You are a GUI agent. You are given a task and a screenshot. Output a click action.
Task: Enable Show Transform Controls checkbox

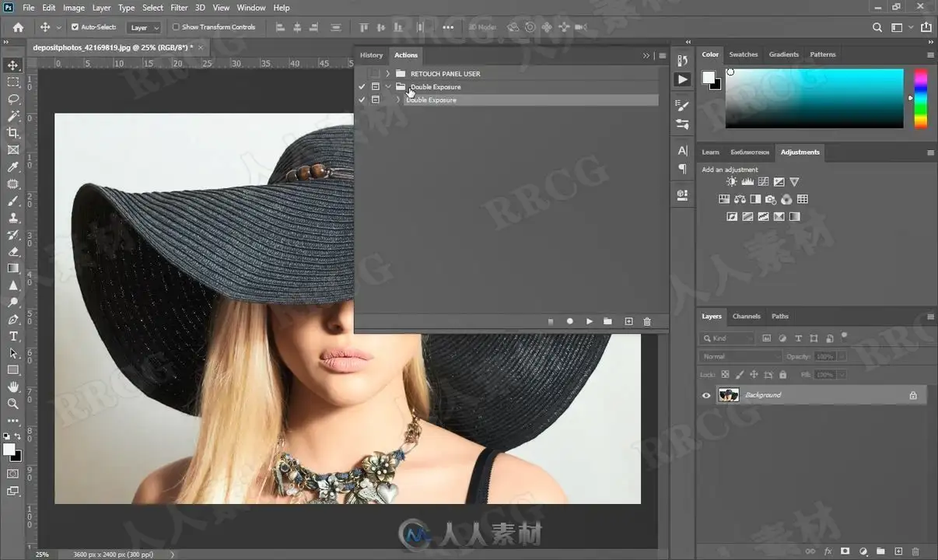pos(176,27)
